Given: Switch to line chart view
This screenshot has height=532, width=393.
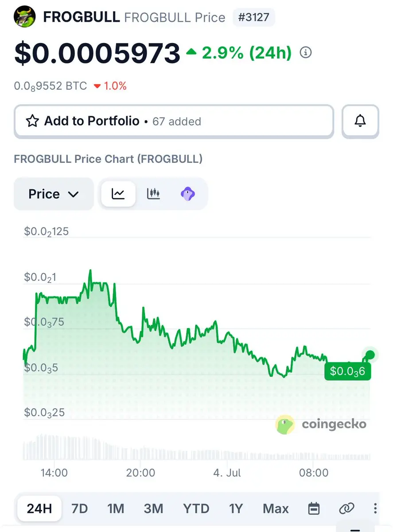Looking at the screenshot, I should [x=118, y=194].
